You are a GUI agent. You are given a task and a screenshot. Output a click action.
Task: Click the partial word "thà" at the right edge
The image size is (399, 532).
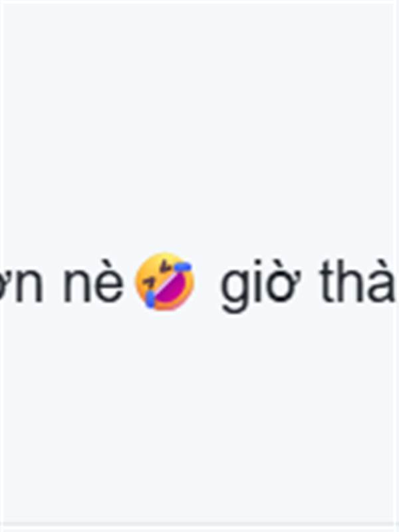pos(357,281)
